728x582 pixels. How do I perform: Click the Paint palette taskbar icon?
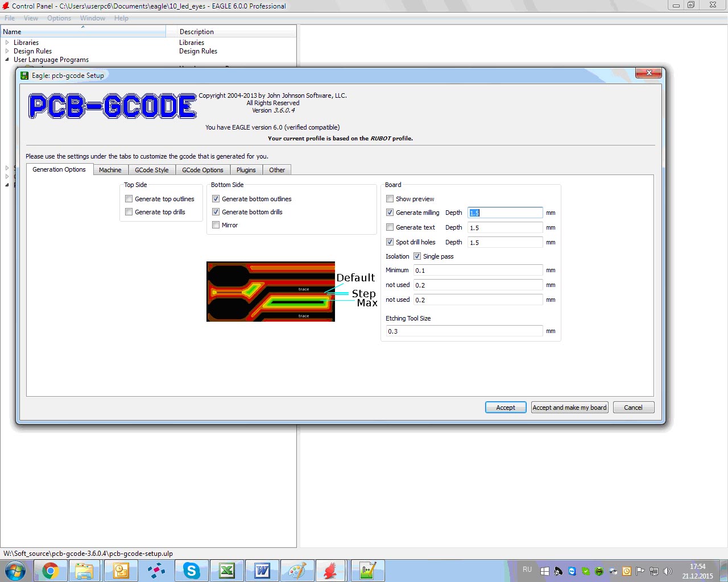click(x=297, y=571)
